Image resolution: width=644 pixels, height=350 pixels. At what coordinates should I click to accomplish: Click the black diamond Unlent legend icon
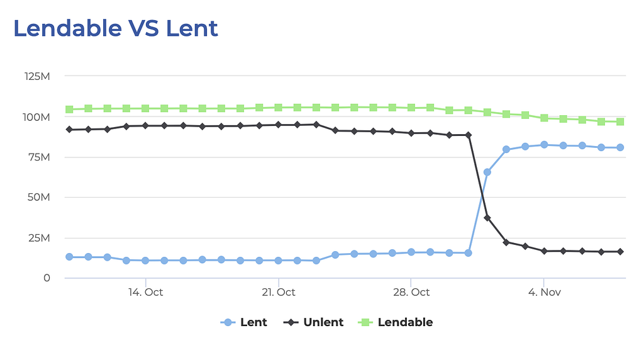(291, 322)
